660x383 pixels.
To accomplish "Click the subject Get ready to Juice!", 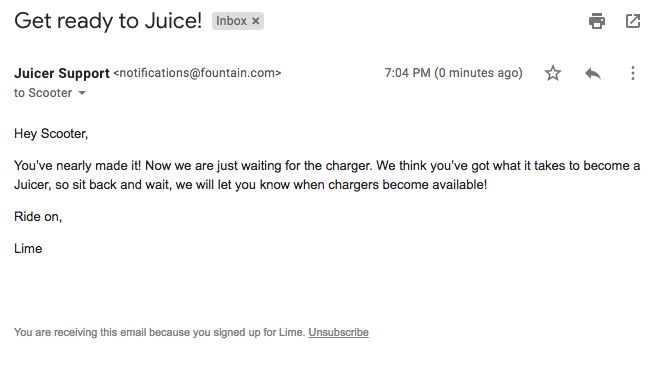I will [108, 21].
